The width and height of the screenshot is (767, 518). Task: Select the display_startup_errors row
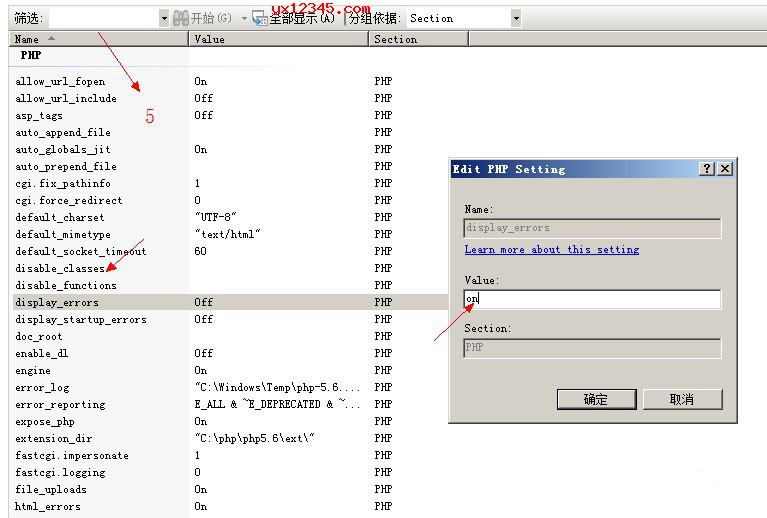[81, 319]
